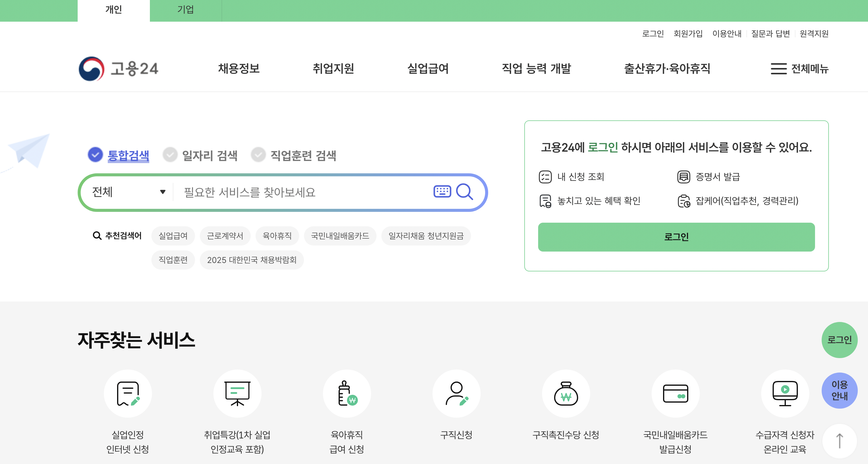Viewport: 868px width, 464px height.
Task: Select the 실업인정 인터넷 신청 document icon
Action: 128,393
